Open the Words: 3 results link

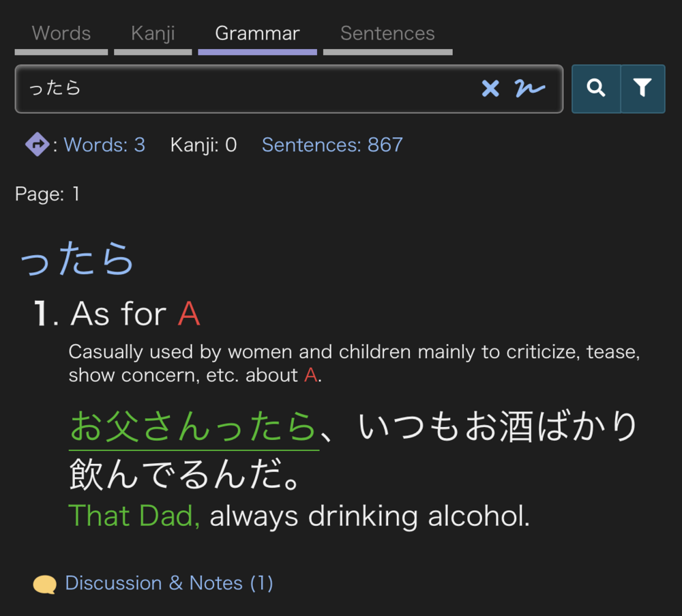coord(104,145)
